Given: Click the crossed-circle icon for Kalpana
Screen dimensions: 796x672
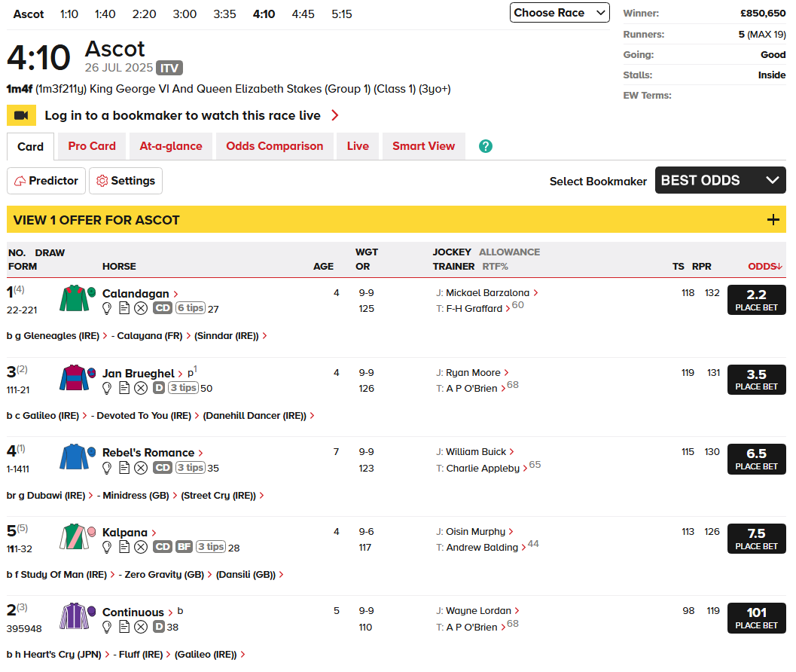Looking at the screenshot, I should click(141, 547).
